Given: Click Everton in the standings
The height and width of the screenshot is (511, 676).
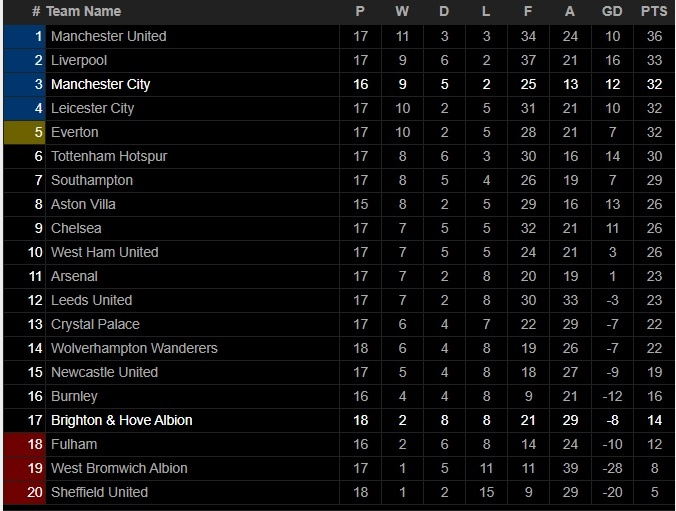Looking at the screenshot, I should [75, 132].
